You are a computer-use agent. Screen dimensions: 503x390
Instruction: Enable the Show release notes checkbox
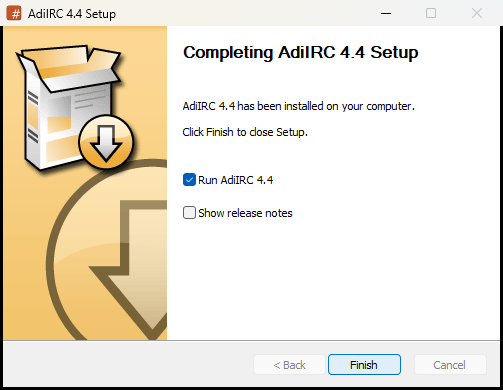pyautogui.click(x=189, y=212)
